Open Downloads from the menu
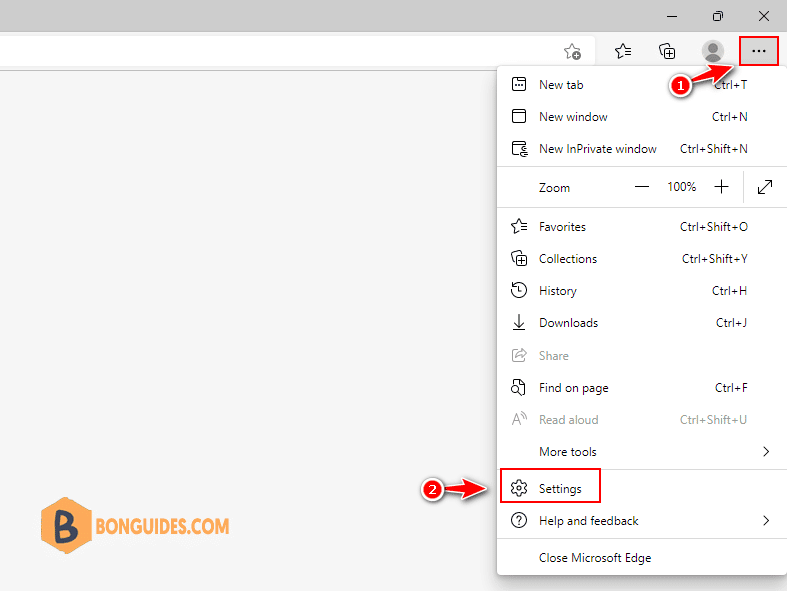This screenshot has height=591, width=787. point(641,323)
